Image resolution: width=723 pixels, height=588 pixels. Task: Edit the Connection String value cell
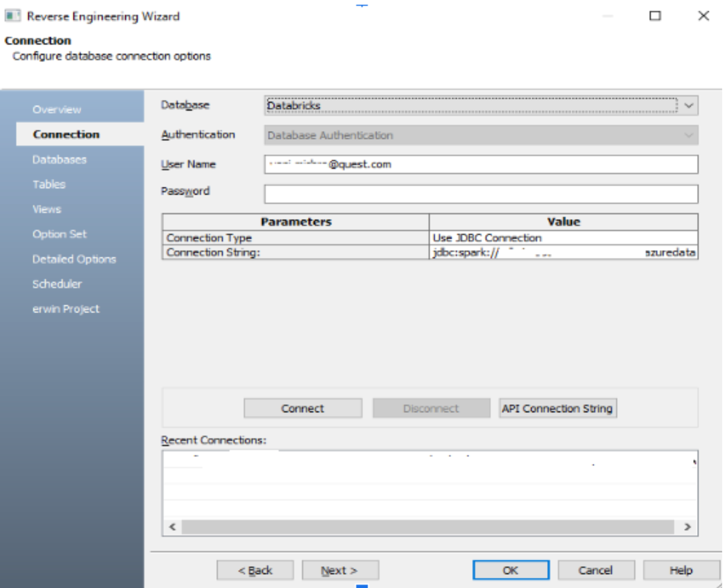pyautogui.click(x=563, y=252)
